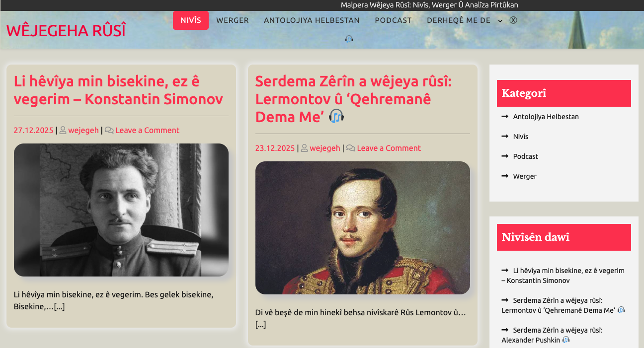The width and height of the screenshot is (644, 348).
Task: Click wejegeh author link under the Simonov post
Action: 83,130
